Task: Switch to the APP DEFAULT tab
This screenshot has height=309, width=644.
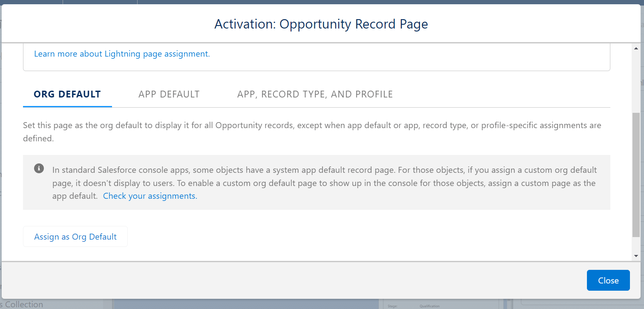Action: (169, 94)
